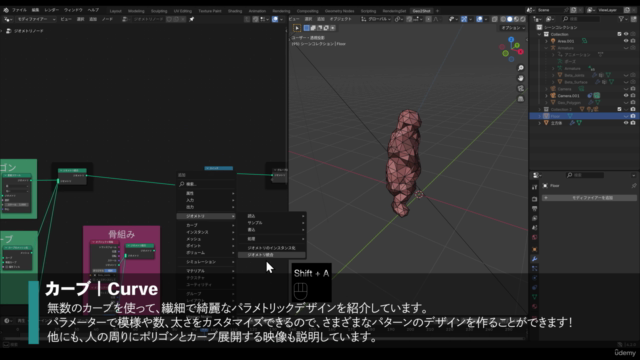Open the モディファイアー node type dropdown
Image resolution: width=640 pixels, height=360 pixels.
(36, 19)
